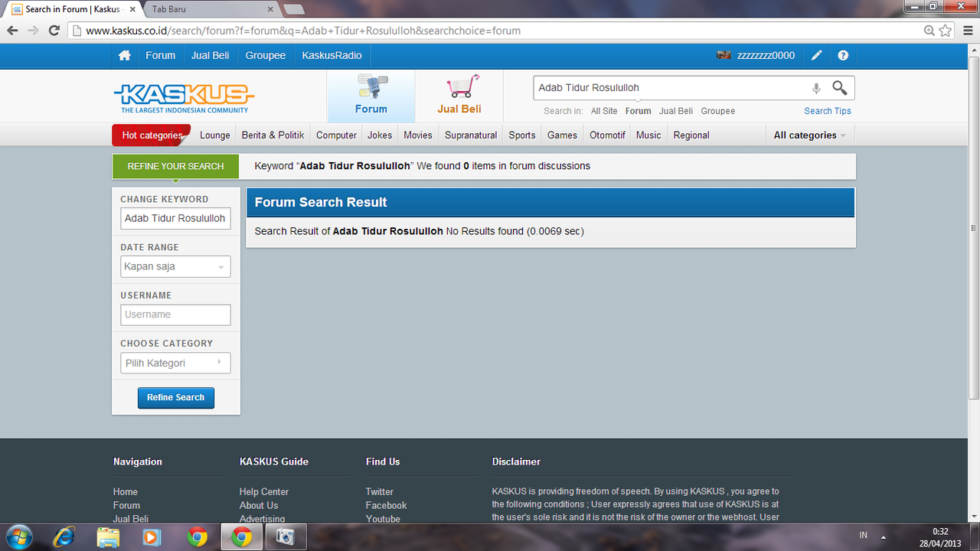980x551 pixels.
Task: Open Windows Explorer from the taskbar
Action: tap(109, 537)
